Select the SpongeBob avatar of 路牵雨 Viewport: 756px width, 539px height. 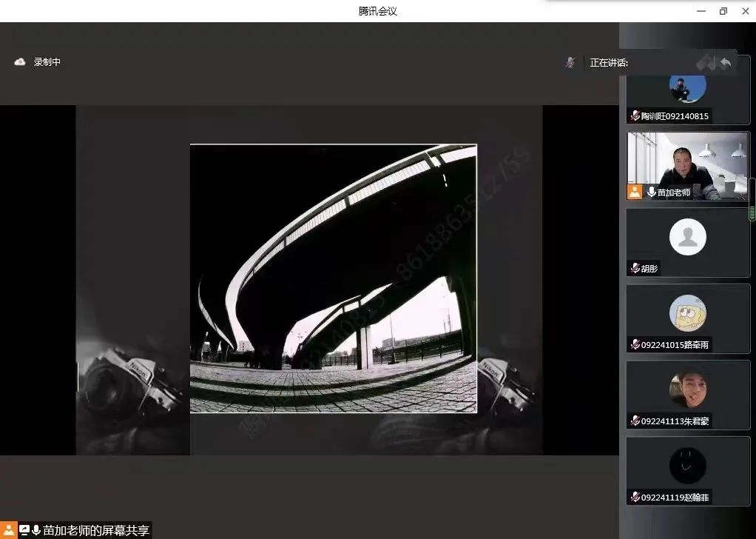(x=688, y=313)
